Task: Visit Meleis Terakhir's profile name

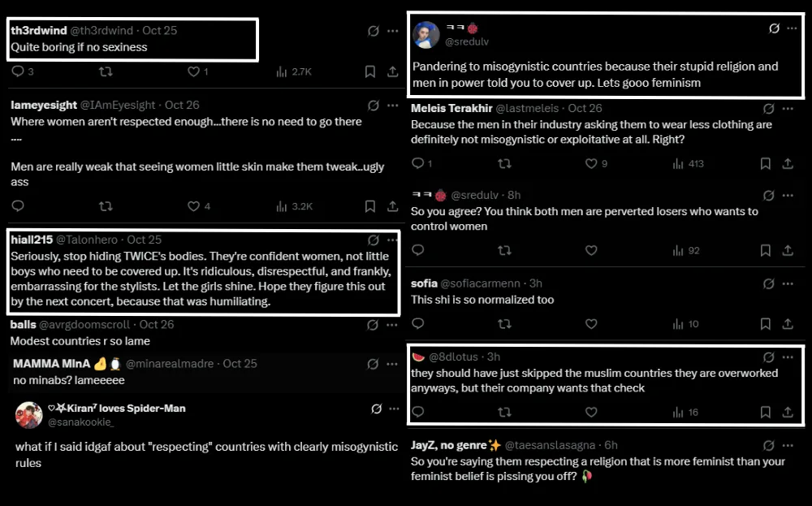Action: point(450,108)
